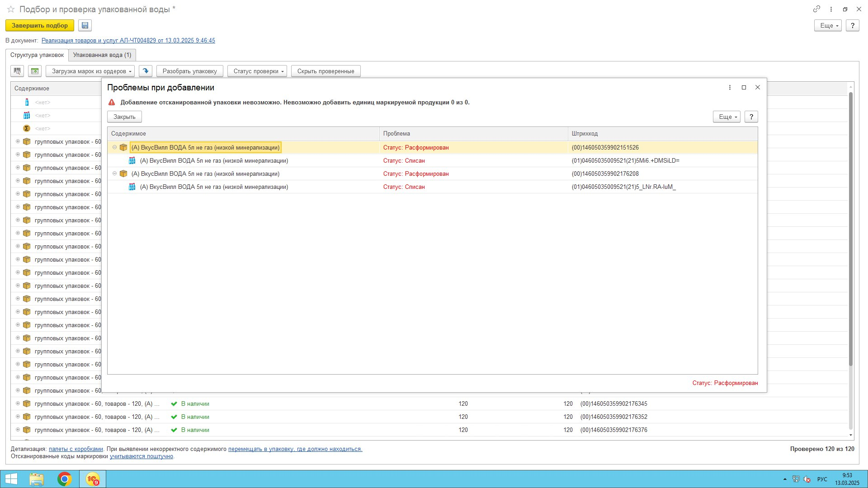This screenshot has height=488, width=868.
Task: Open the Реализация товаров и услуг document link
Action: [x=128, y=40]
